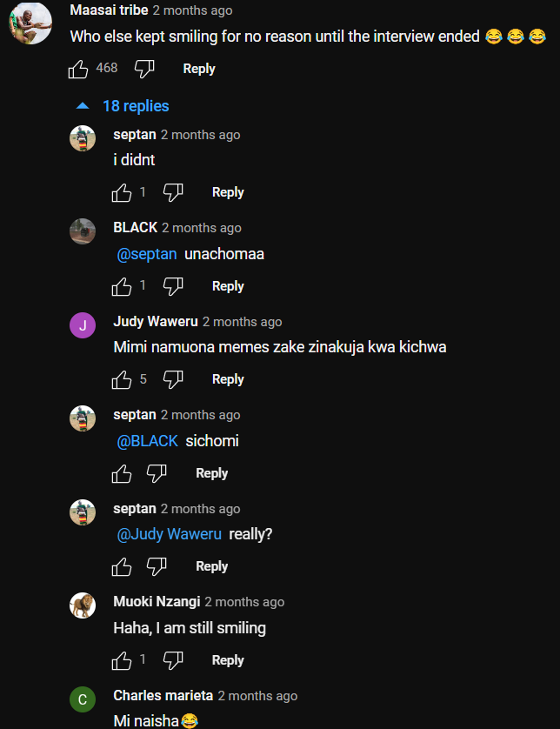Like Judy Waweru's memes comment
This screenshot has height=729, width=560.
(122, 379)
